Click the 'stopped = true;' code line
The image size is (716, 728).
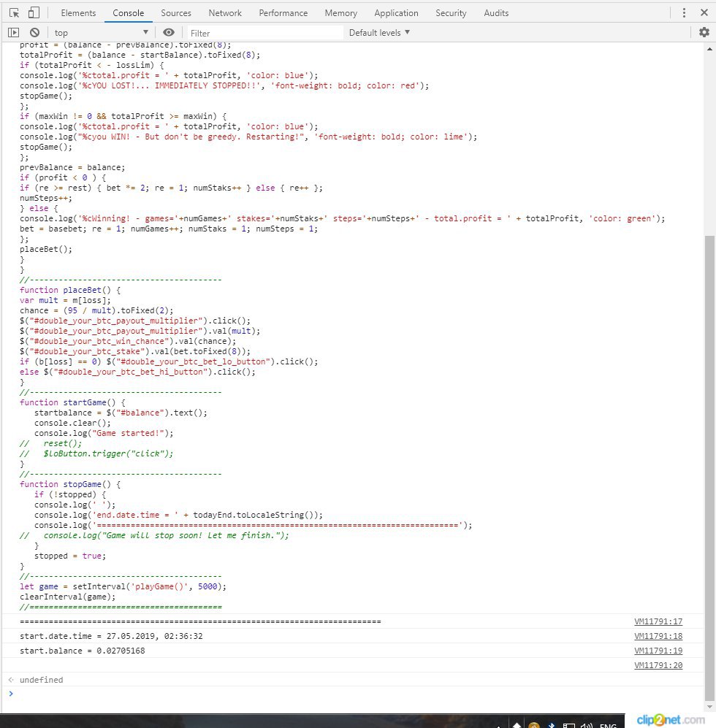[70, 556]
